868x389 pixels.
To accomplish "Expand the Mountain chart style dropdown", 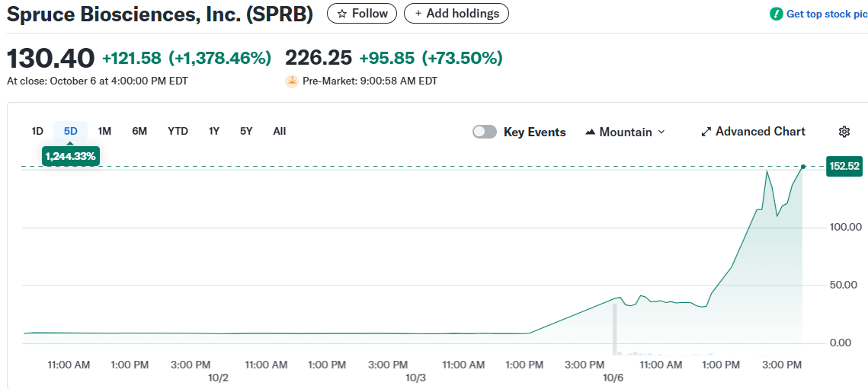I will (661, 132).
